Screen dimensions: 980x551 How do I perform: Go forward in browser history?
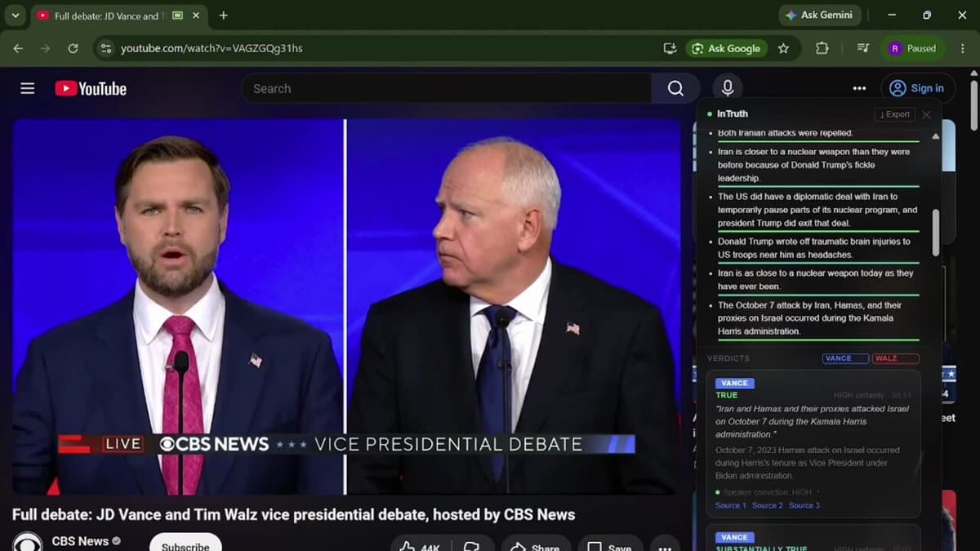tap(46, 48)
